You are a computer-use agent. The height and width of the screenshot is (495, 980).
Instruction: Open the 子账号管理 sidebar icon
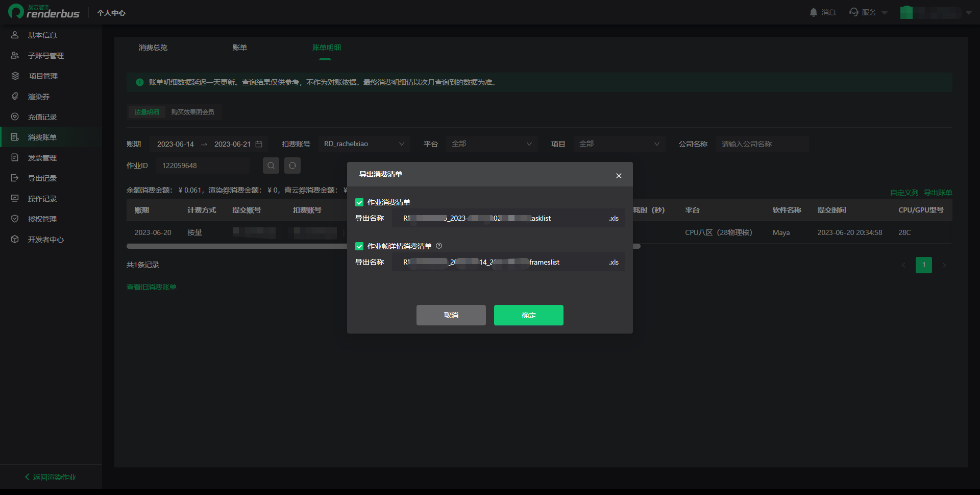tap(15, 56)
